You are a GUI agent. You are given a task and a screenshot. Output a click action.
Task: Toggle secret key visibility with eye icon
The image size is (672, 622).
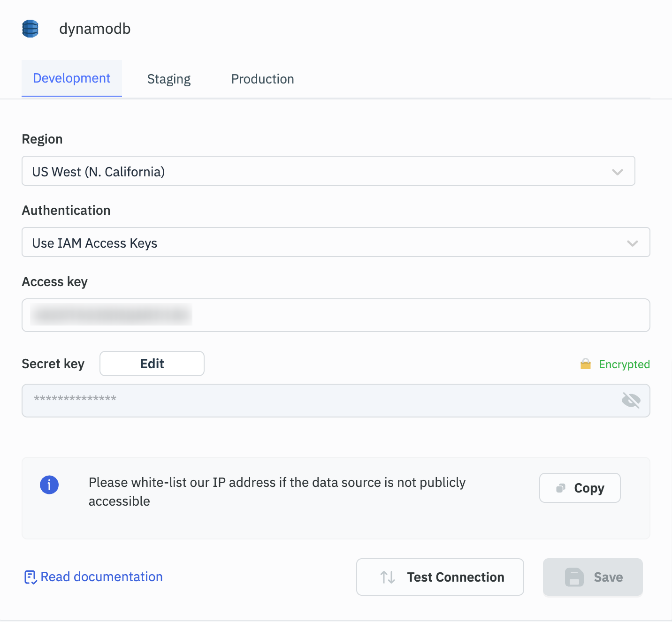[x=631, y=400]
